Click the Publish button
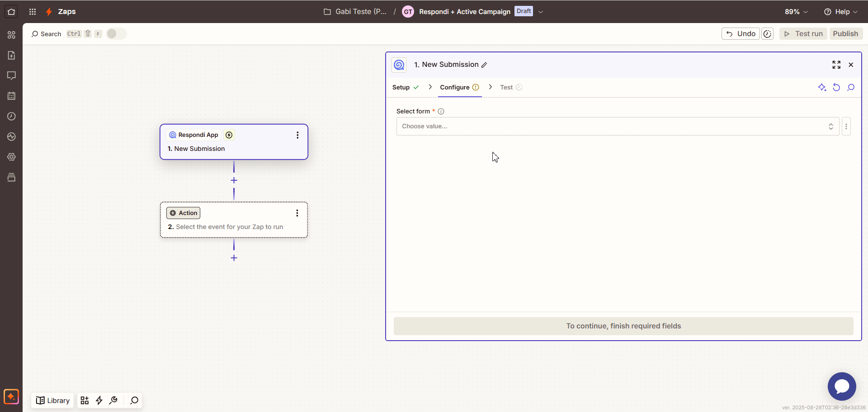 845,34
